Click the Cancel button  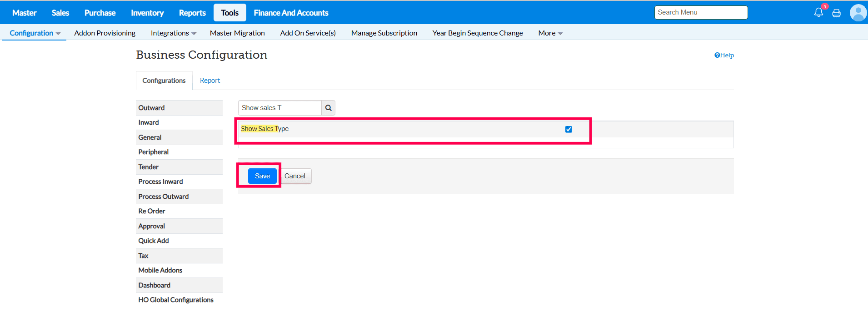coord(295,176)
